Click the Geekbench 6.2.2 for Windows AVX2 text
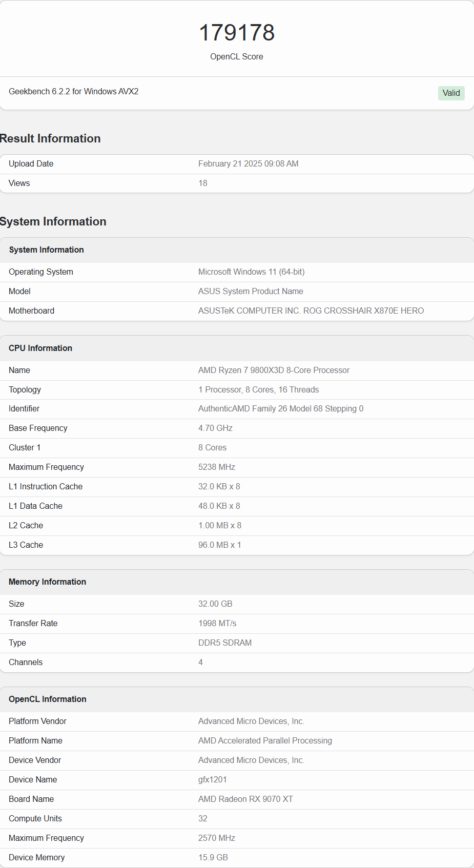Image resolution: width=474 pixels, height=868 pixels. [x=74, y=92]
